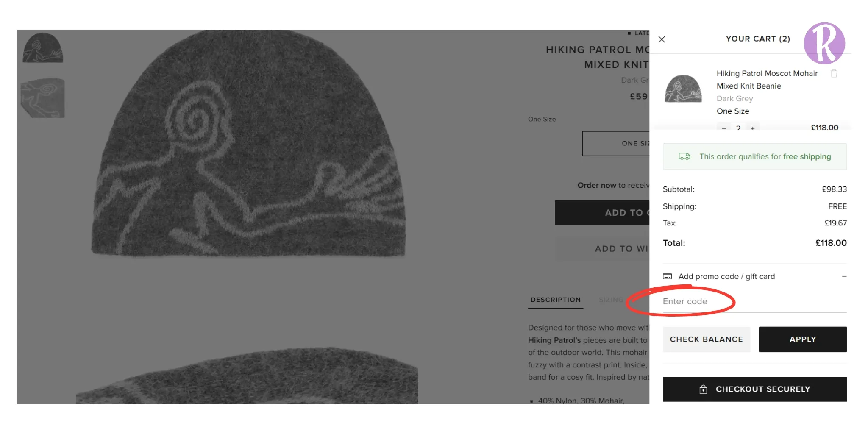
Task: Increase beanie quantity with plus button
Action: pos(753,128)
